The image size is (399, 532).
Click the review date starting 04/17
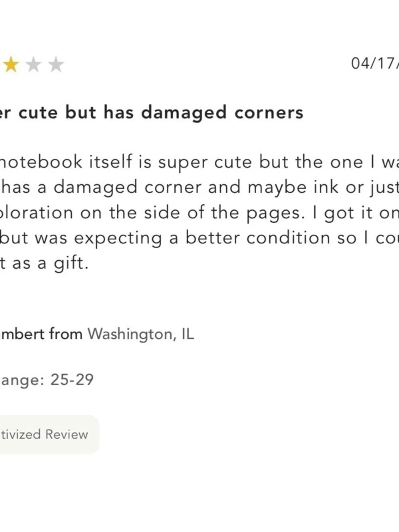(375, 63)
